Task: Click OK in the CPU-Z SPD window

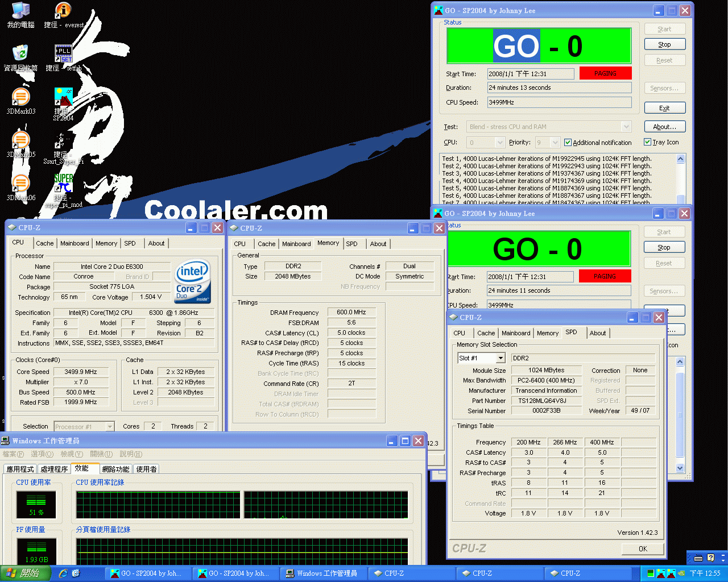Action: [643, 548]
